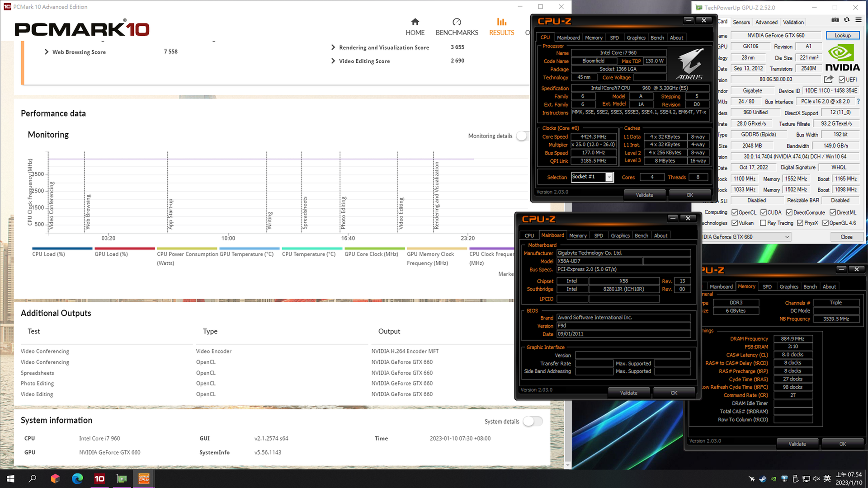Click OK in CPU-Z CPU window

pyautogui.click(x=689, y=195)
